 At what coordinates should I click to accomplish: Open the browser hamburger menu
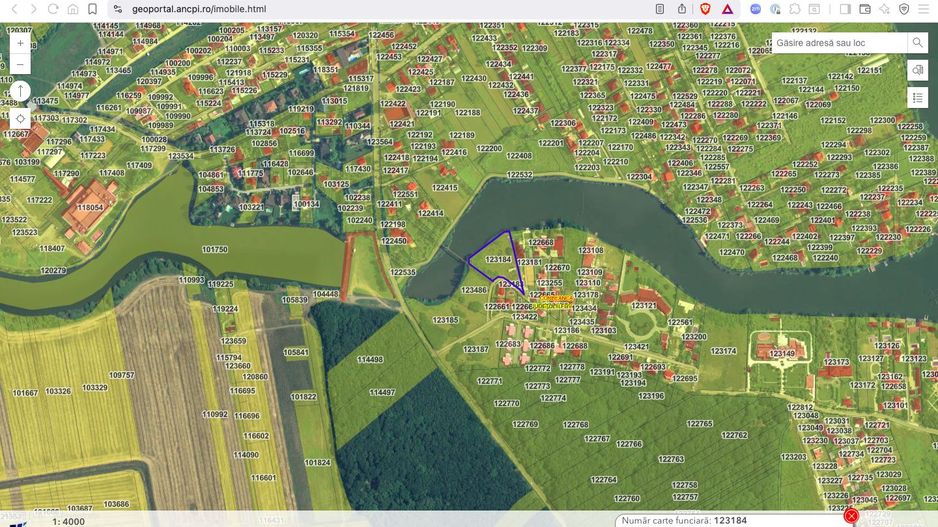click(x=925, y=9)
